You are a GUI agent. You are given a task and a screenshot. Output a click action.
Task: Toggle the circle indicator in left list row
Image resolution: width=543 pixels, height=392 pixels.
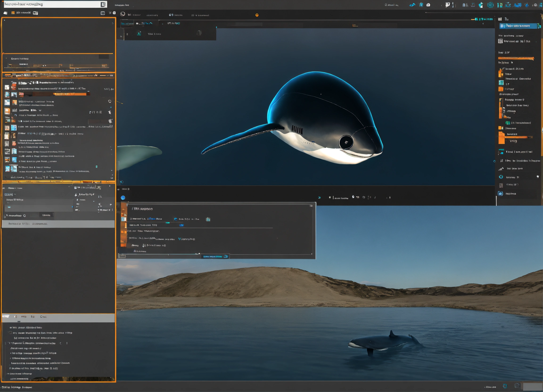[x=110, y=101]
